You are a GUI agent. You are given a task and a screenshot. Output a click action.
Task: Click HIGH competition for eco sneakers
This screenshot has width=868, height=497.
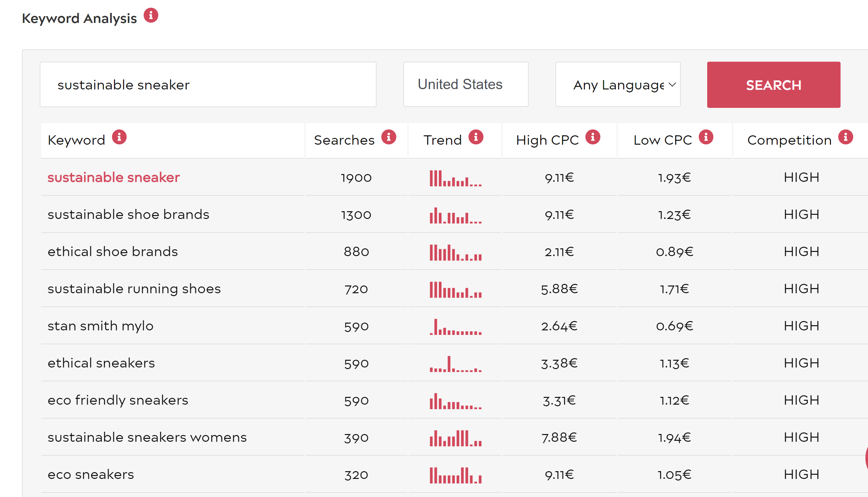coord(801,475)
